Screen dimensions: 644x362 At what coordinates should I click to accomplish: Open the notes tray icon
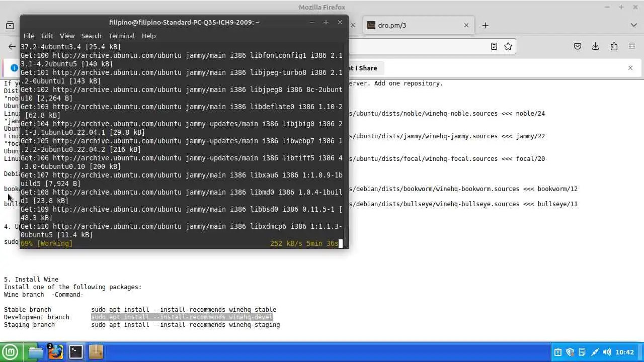coord(582,352)
